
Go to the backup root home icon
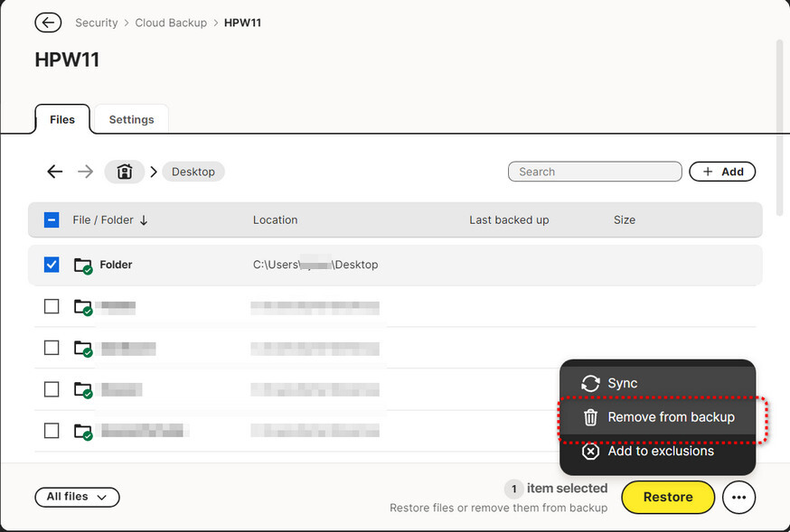tap(125, 172)
